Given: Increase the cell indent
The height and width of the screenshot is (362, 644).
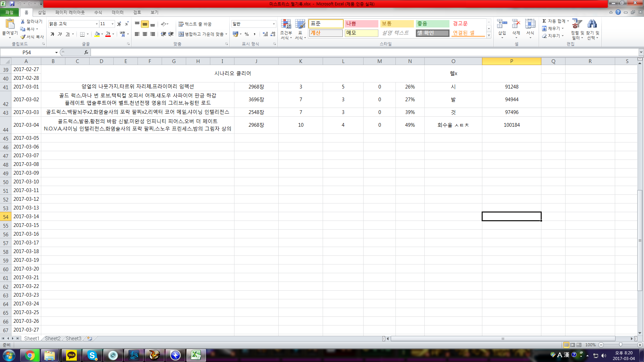Looking at the screenshot, I should click(x=171, y=34).
